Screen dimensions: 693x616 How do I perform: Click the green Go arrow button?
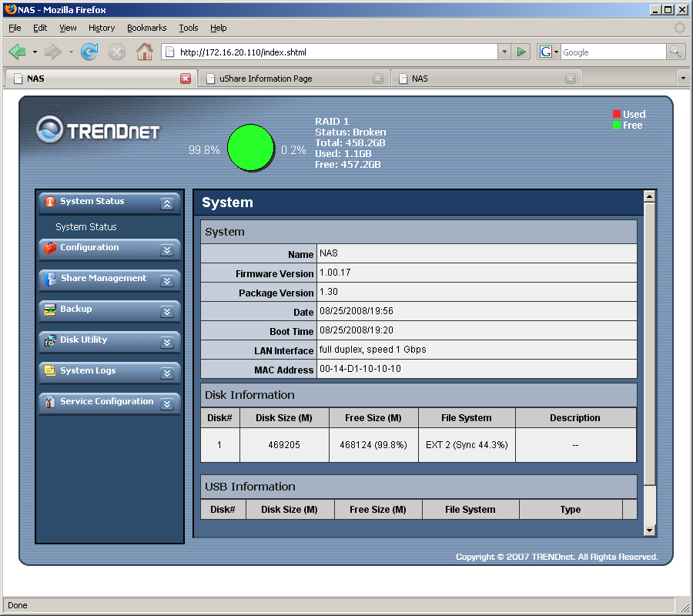click(521, 52)
